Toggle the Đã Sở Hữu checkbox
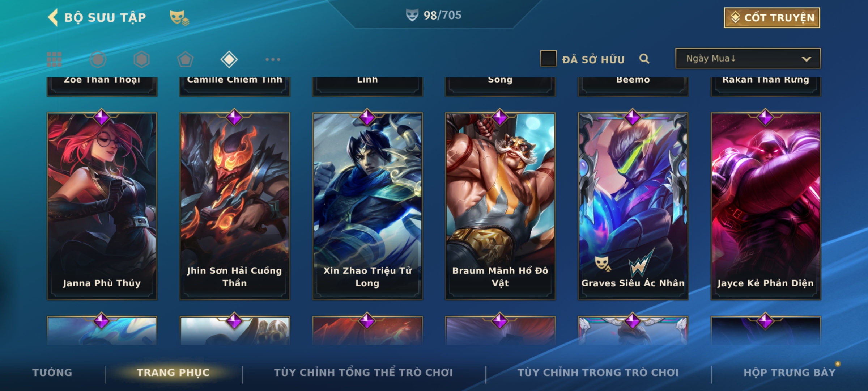 [x=548, y=59]
